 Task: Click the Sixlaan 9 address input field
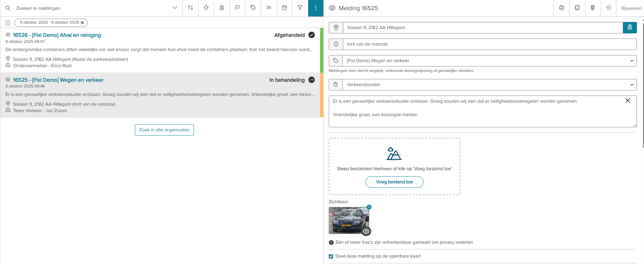coord(482,28)
